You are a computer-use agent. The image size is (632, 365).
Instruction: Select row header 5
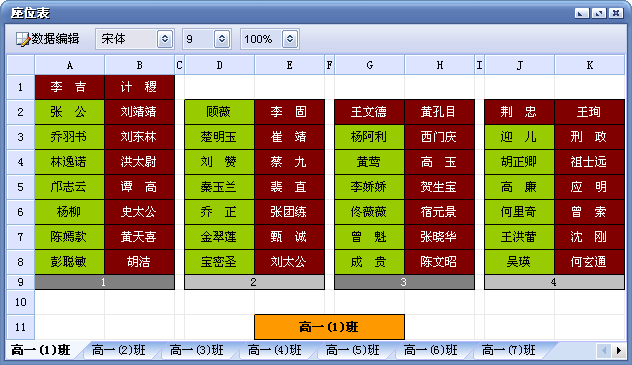21,187
